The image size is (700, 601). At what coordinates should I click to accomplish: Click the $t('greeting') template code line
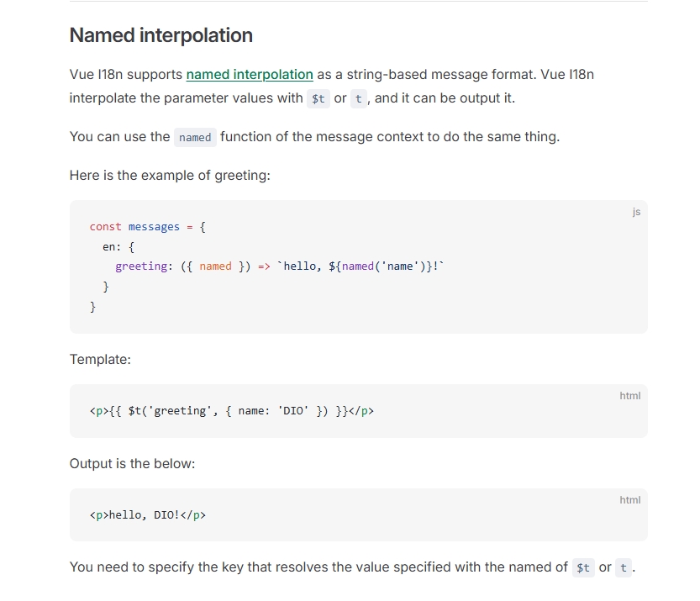232,411
